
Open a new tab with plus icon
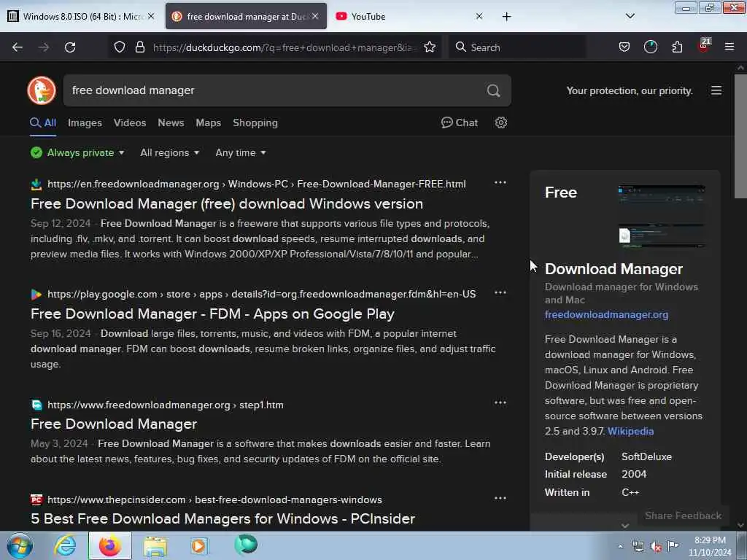click(x=506, y=17)
